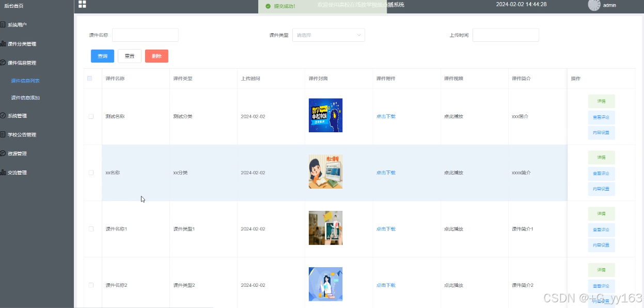
Task: Click 点击下载 link in 课件名称2 row
Action: [x=386, y=285]
